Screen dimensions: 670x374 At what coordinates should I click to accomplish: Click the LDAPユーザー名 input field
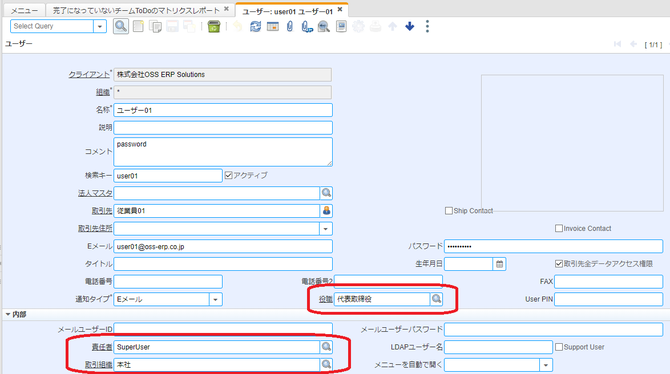[498, 347]
